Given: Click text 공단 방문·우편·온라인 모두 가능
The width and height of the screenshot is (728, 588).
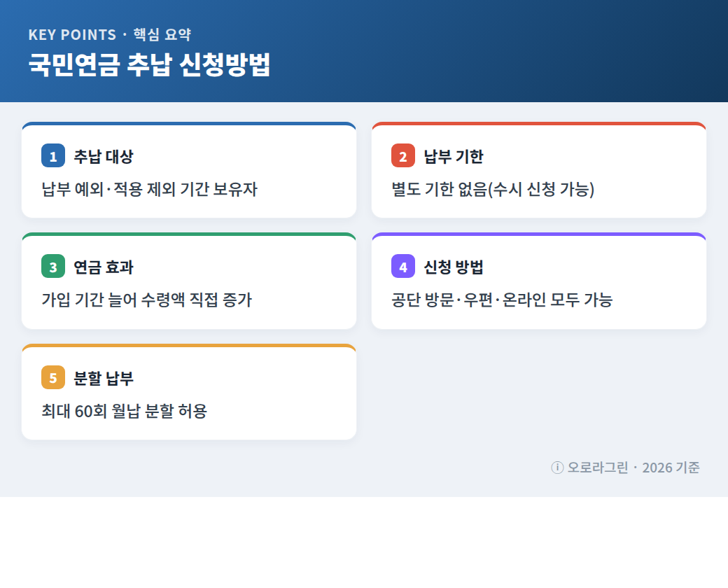Looking at the screenshot, I should tap(502, 300).
